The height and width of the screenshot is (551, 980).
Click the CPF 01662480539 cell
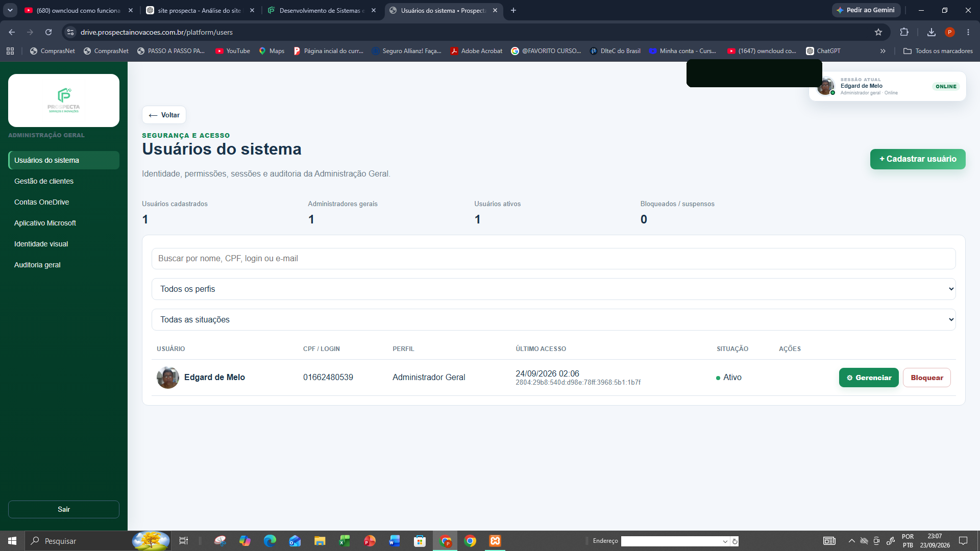(x=328, y=378)
